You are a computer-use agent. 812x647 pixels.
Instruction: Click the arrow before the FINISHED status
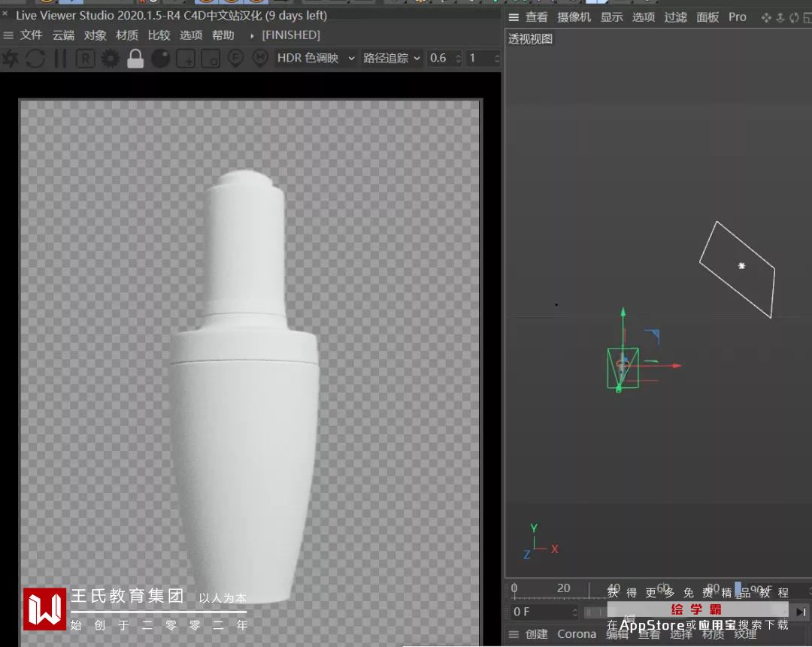point(252,36)
